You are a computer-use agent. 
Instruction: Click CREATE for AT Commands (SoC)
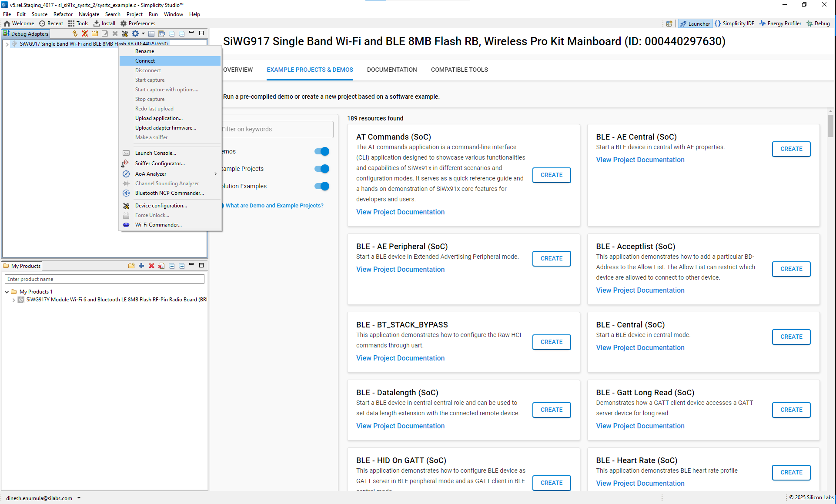pos(551,175)
